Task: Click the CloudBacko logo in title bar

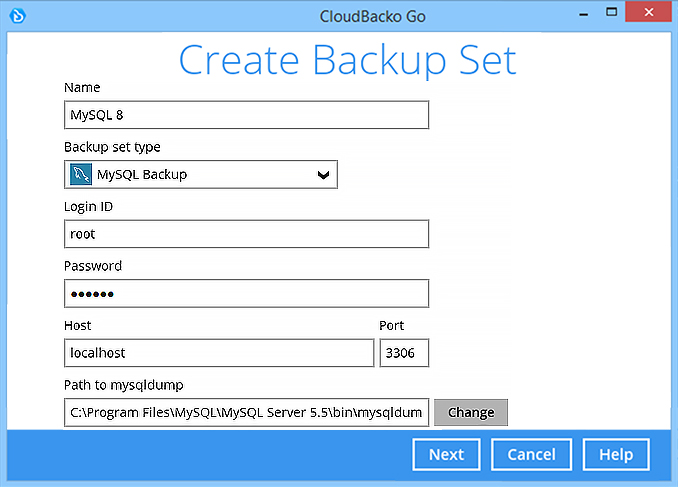Action: (x=18, y=16)
